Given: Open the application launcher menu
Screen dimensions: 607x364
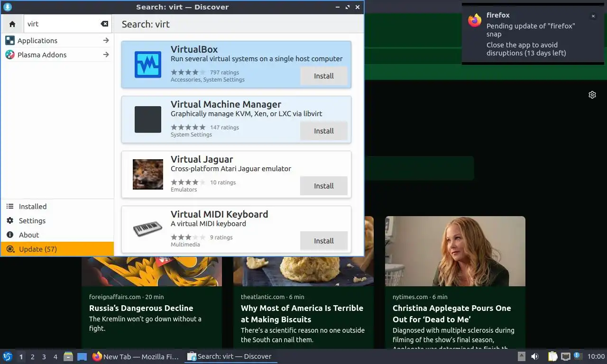Looking at the screenshot, I should coord(7,356).
